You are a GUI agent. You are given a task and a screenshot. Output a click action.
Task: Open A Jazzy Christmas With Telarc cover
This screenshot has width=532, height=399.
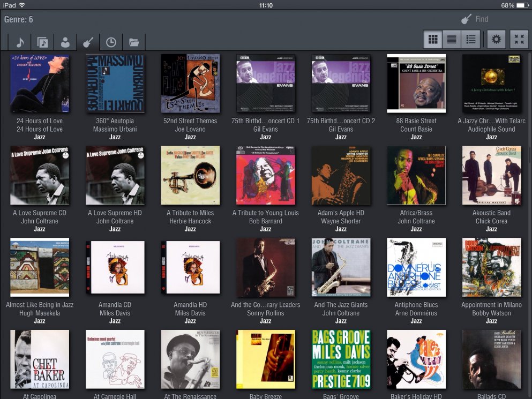(x=492, y=84)
